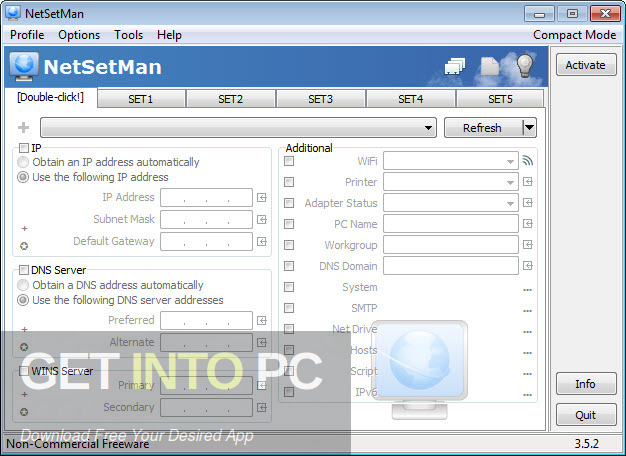Screen dimensions: 626x456
Task: Tick the SMTP checkbox
Action: tap(289, 308)
